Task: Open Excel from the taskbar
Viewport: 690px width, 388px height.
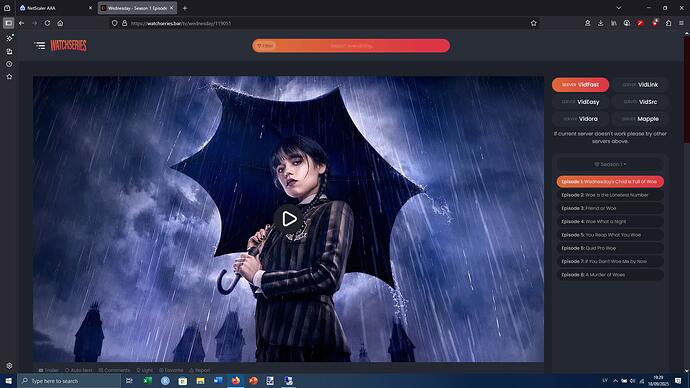Action: point(148,381)
